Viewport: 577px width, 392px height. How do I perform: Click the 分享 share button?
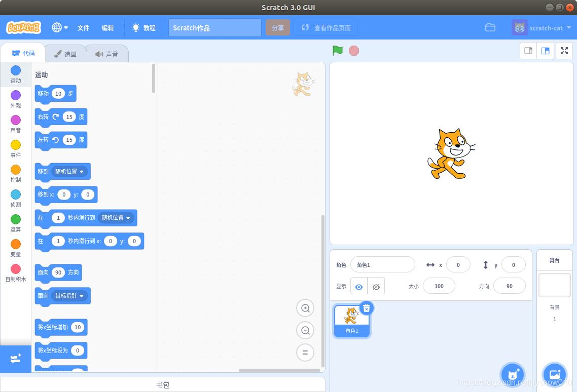(278, 28)
